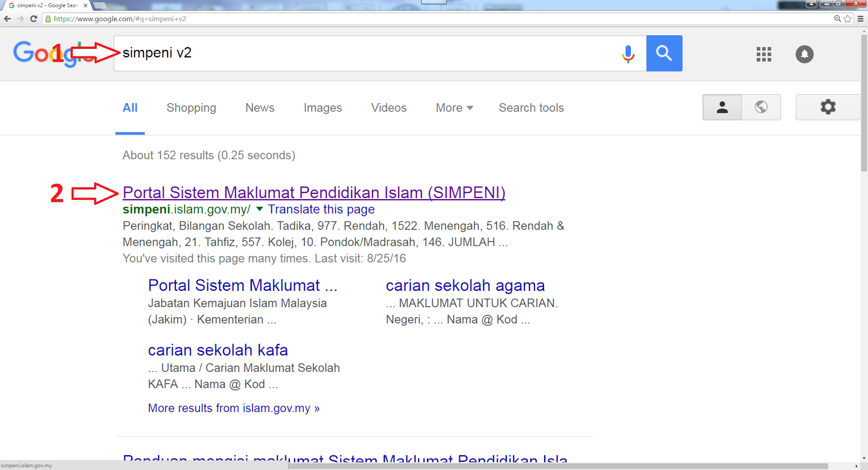
Task: Open the secure padlock site info
Action: click(x=48, y=18)
